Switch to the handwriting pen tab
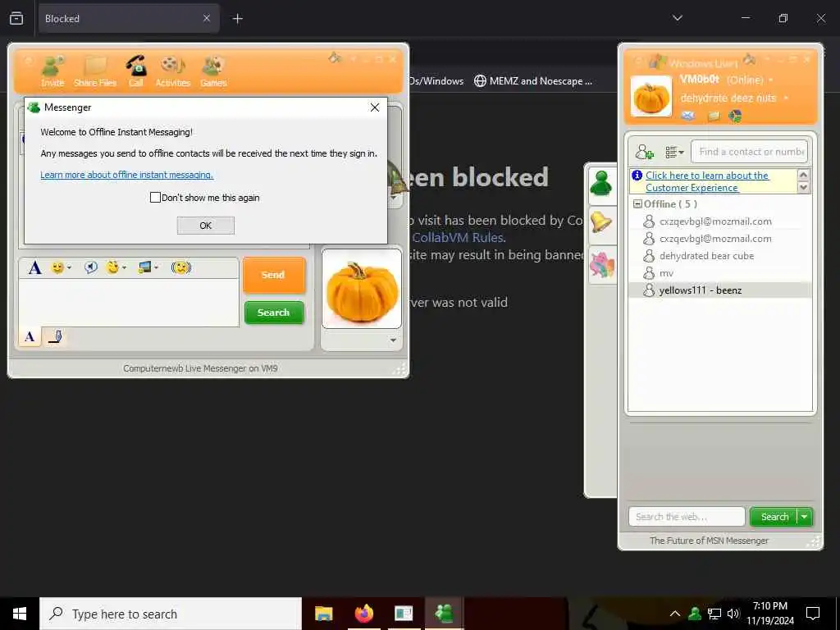The image size is (840, 630). pos(56,336)
